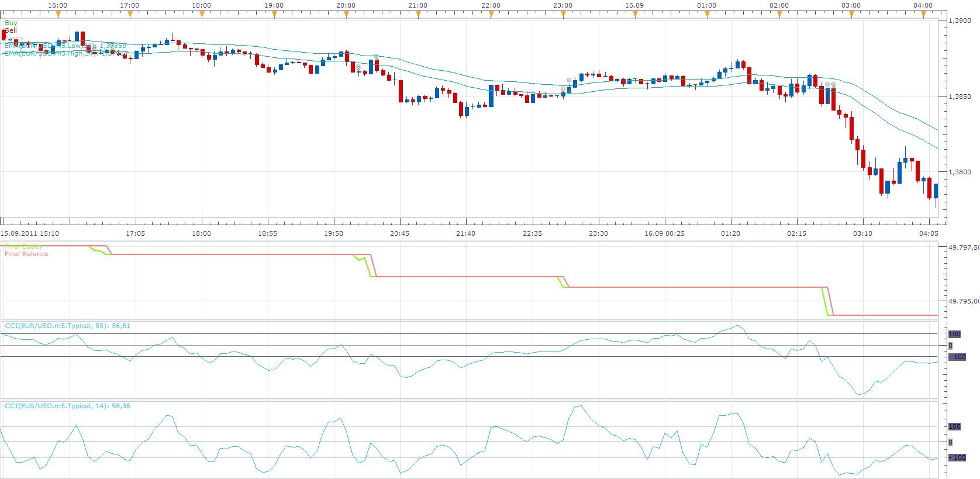Select the gray Alerts legend label
This screenshot has height=479, width=980.
click(15, 38)
